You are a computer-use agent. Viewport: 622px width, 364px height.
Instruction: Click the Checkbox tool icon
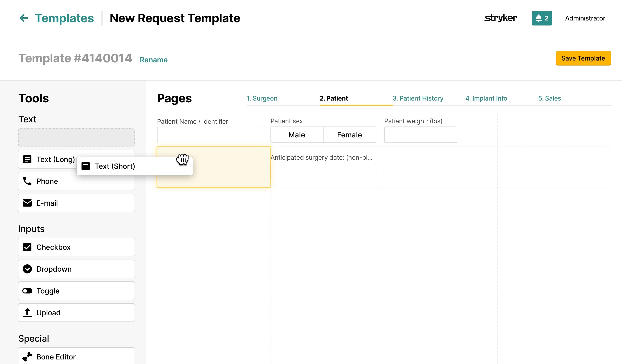(27, 247)
